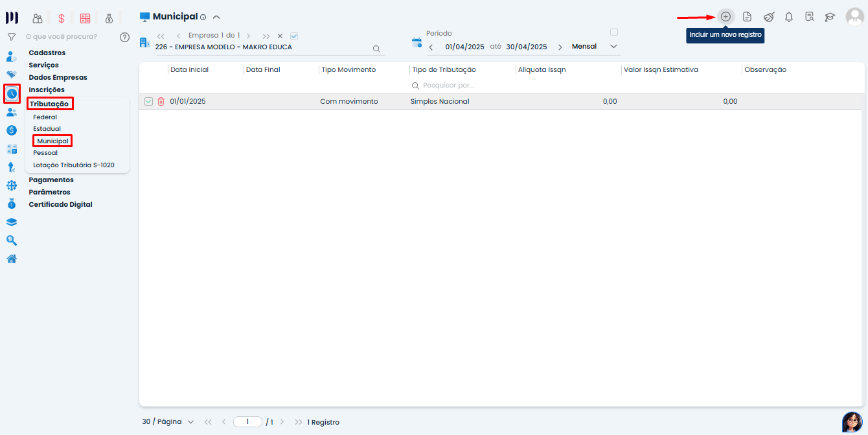Open the help question mark icon
This screenshot has height=435, width=868.
click(125, 37)
